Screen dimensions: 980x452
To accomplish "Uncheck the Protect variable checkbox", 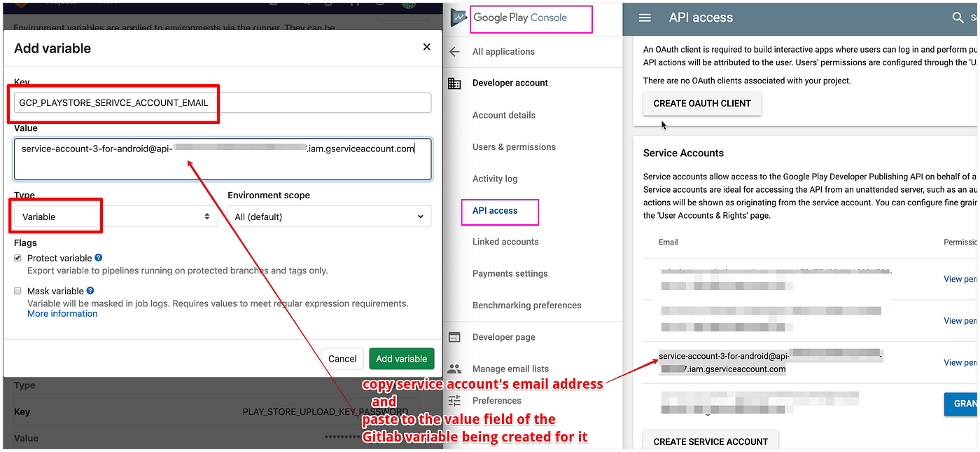I will click(x=17, y=258).
